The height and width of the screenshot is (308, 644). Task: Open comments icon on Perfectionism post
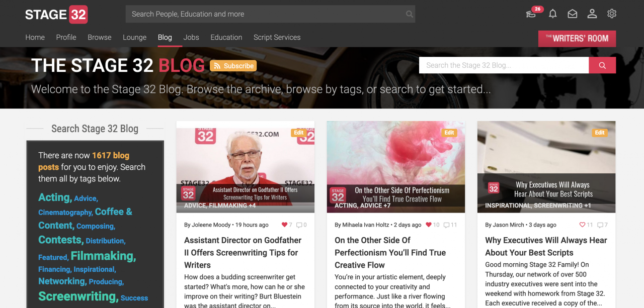tap(446, 225)
